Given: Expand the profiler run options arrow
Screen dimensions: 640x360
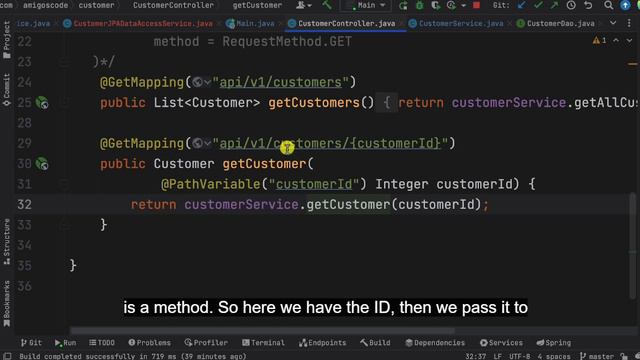Looking at the screenshot, I should click(463, 6).
